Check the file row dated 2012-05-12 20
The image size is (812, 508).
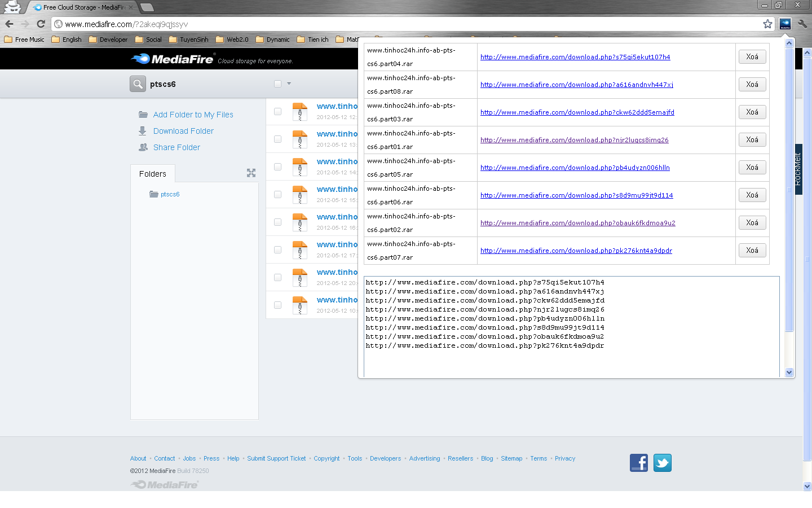click(277, 277)
